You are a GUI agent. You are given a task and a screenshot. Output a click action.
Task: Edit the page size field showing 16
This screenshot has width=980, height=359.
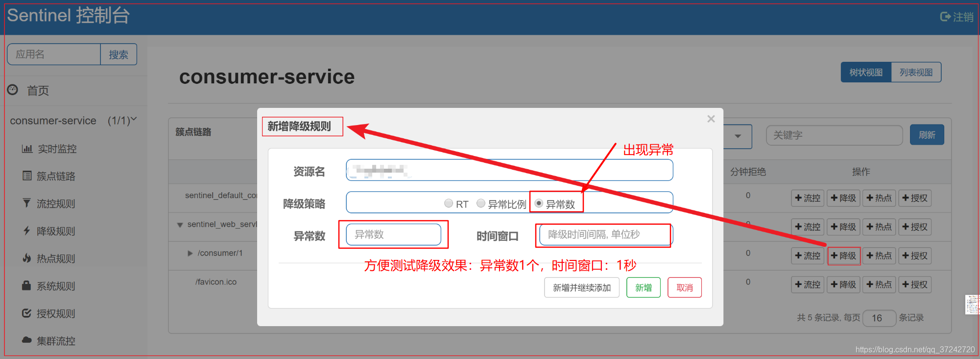[879, 318]
